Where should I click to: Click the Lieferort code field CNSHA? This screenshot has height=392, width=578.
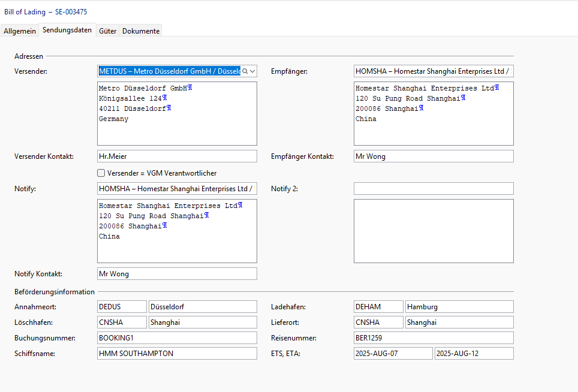click(x=378, y=322)
